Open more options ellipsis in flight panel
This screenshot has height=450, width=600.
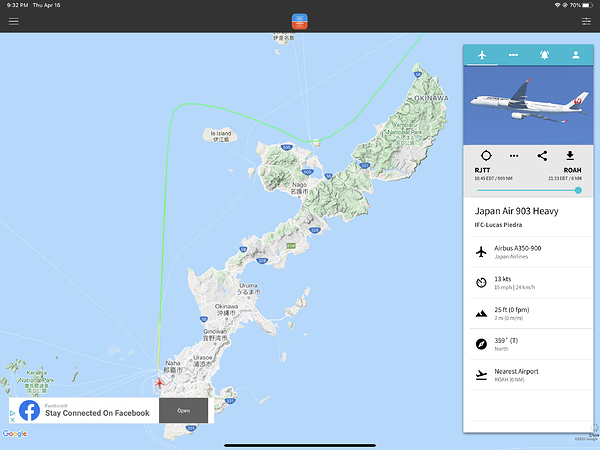514,156
